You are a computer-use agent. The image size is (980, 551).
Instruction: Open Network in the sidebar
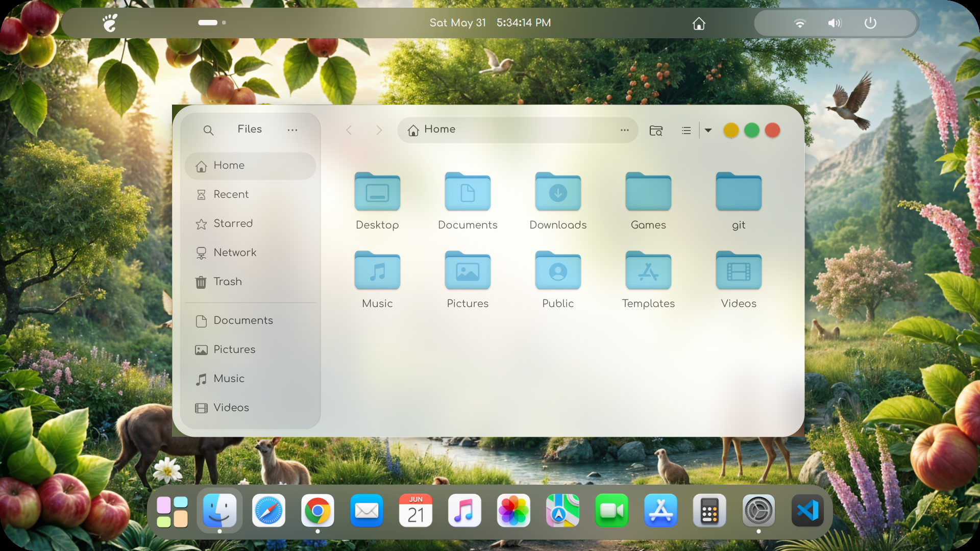click(250, 253)
